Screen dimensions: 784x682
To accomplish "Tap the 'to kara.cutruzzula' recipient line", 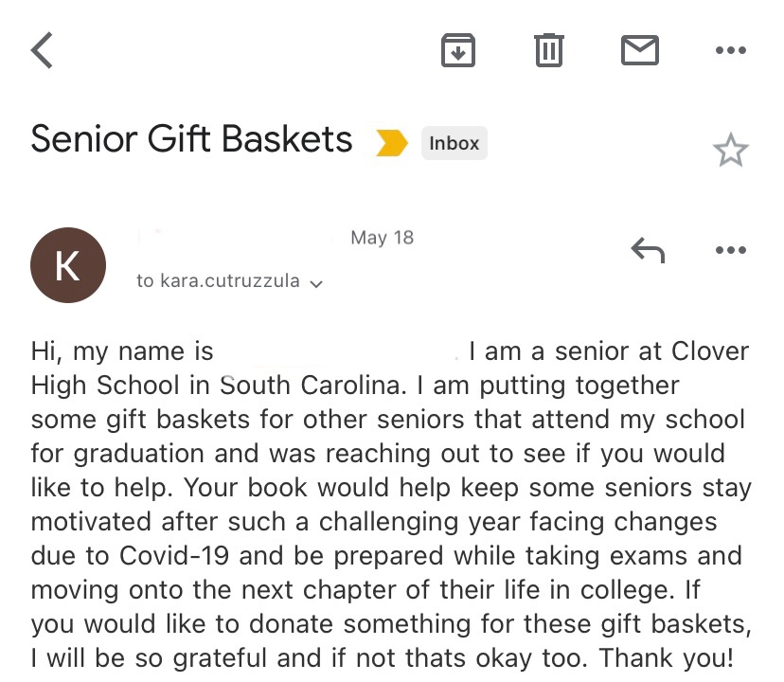I will 218,280.
